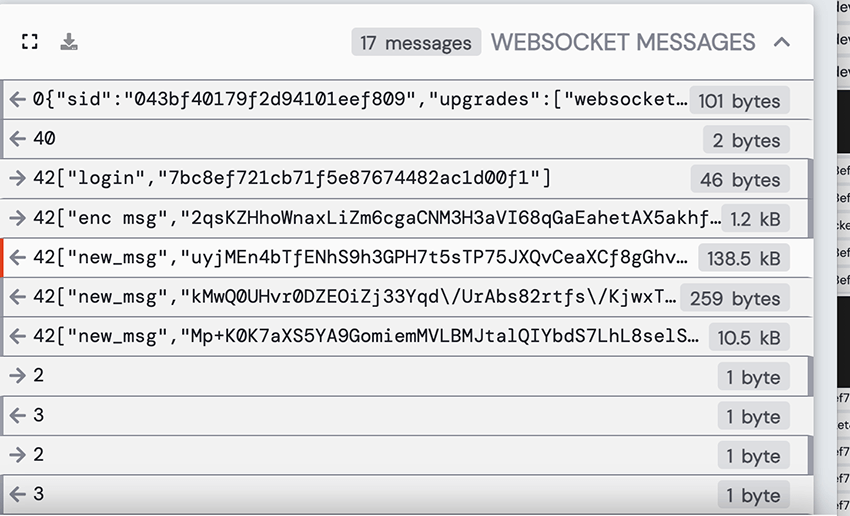This screenshot has width=850, height=516.
Task: Select the 138.5 kB new_msg message
Action: point(360,257)
